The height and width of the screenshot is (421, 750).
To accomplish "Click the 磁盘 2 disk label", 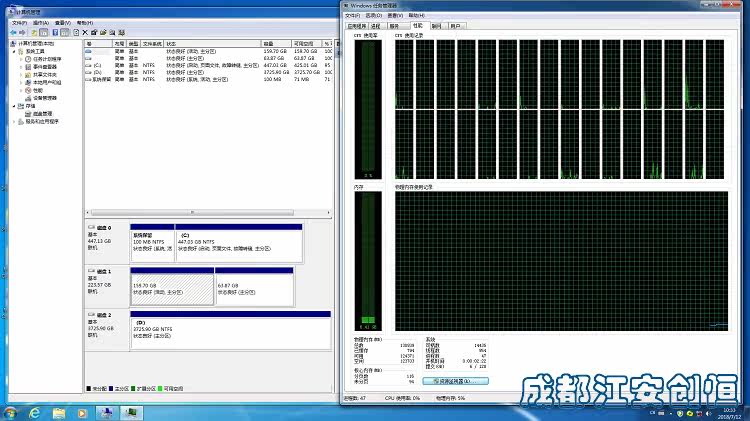I will pos(104,315).
